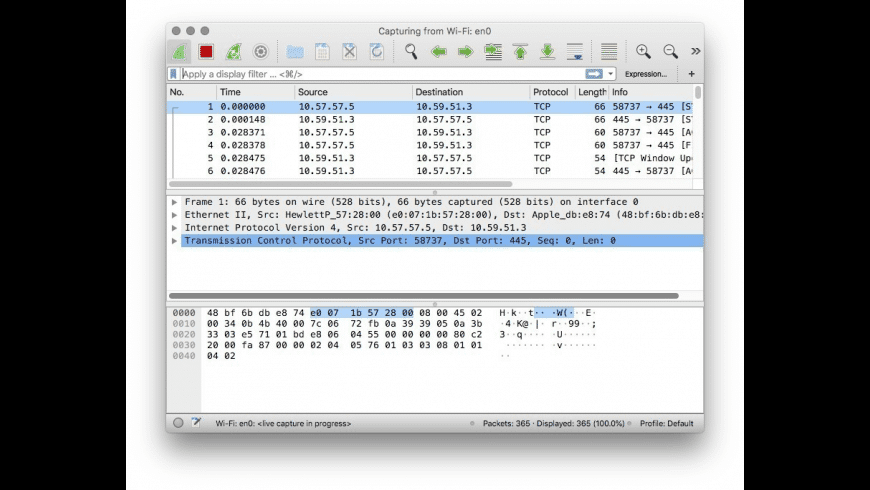Open capture options gear icon
This screenshot has height=490, width=870.
[260, 52]
